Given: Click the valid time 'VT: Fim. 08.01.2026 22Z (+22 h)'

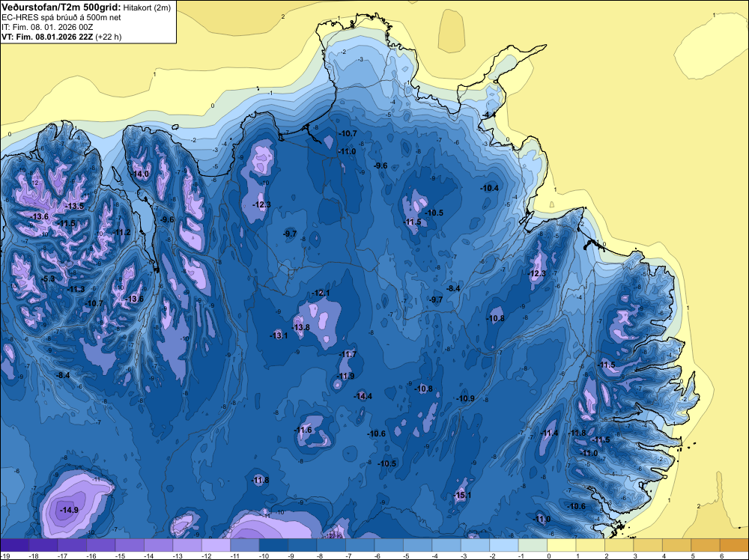Looking at the screenshot, I should click(x=61, y=37).
